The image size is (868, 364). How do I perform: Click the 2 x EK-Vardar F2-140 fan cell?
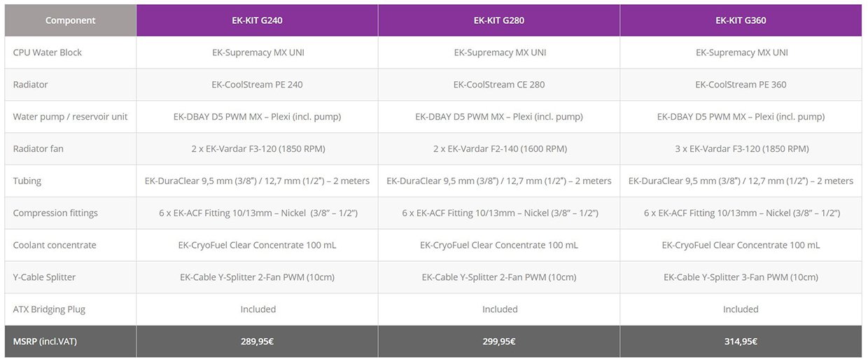[x=499, y=149]
